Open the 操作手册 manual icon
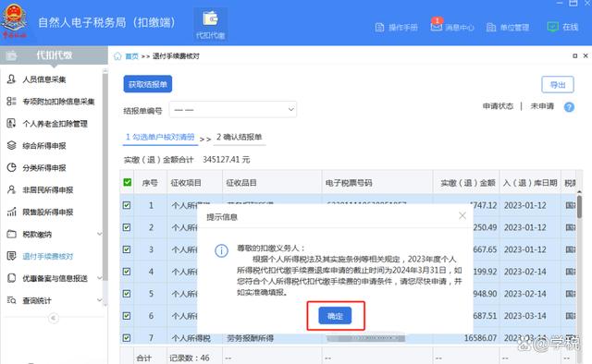 (x=379, y=28)
